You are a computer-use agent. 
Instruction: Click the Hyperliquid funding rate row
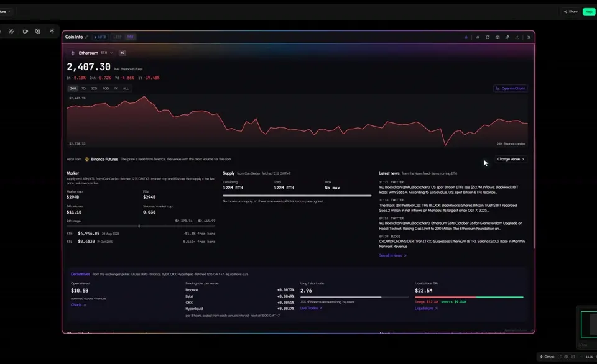pyautogui.click(x=240, y=309)
